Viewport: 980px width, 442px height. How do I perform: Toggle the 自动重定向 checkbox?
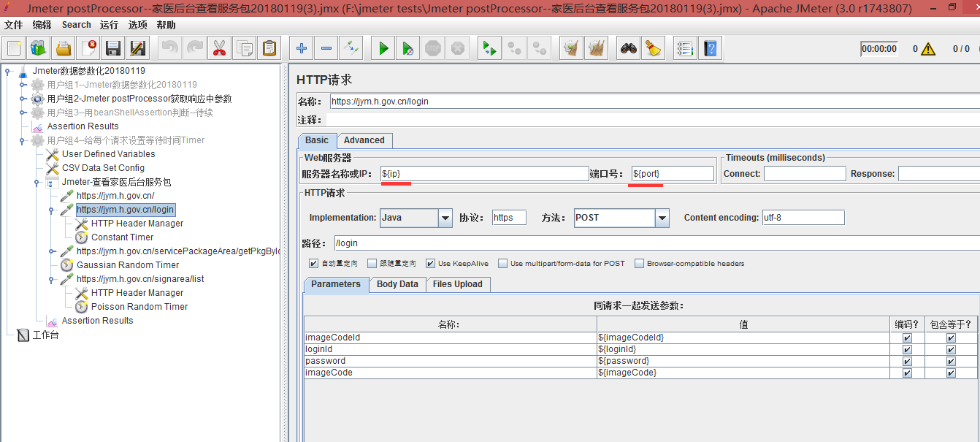(313, 263)
